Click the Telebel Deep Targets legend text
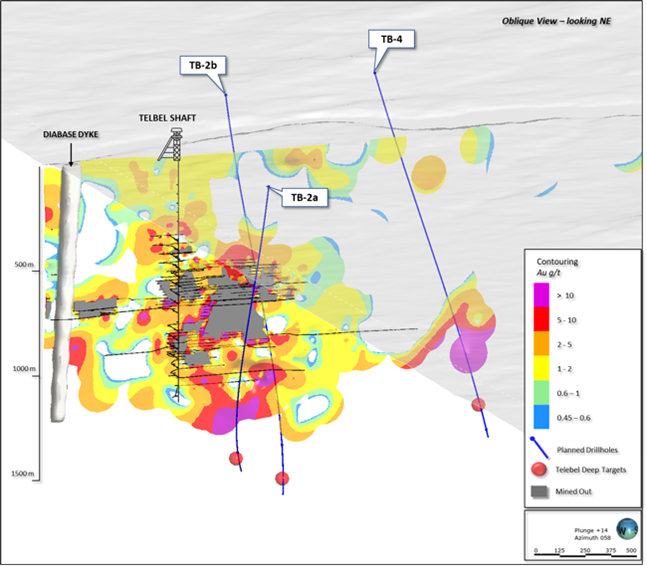The width and height of the screenshot is (647, 566). coord(590,470)
